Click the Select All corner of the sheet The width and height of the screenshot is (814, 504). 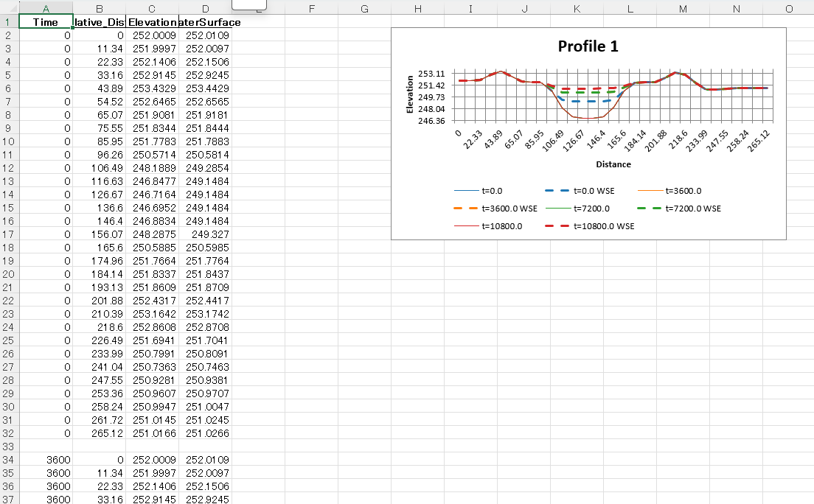[x=9, y=9]
